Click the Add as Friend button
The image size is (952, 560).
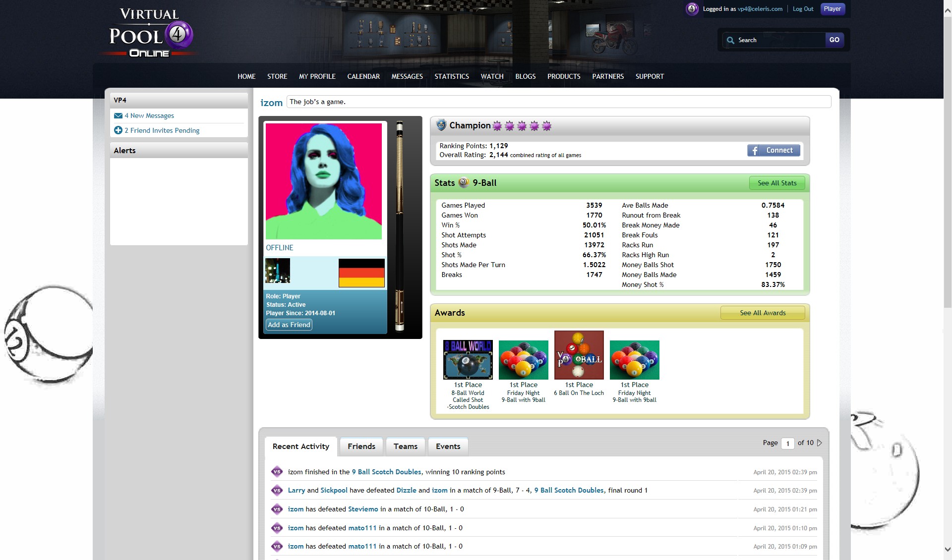289,325
